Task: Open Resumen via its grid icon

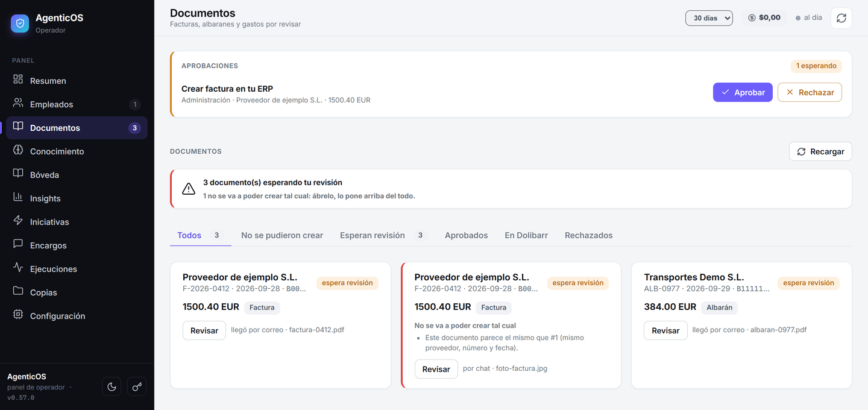Action: tap(18, 80)
